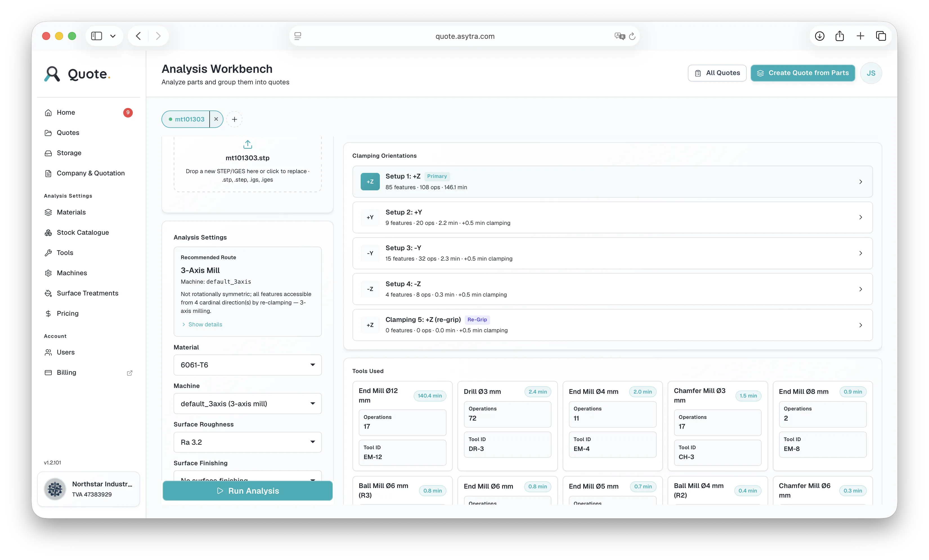The height and width of the screenshot is (560, 929).
Task: Open the Surface Roughness dropdown Ra 3.2
Action: coord(247,442)
